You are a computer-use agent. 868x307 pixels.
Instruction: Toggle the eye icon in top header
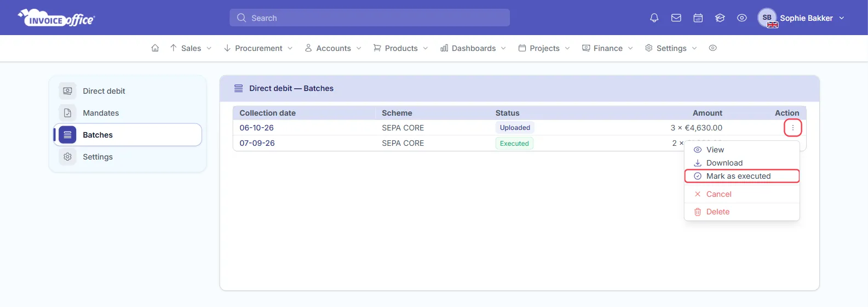[x=741, y=18]
